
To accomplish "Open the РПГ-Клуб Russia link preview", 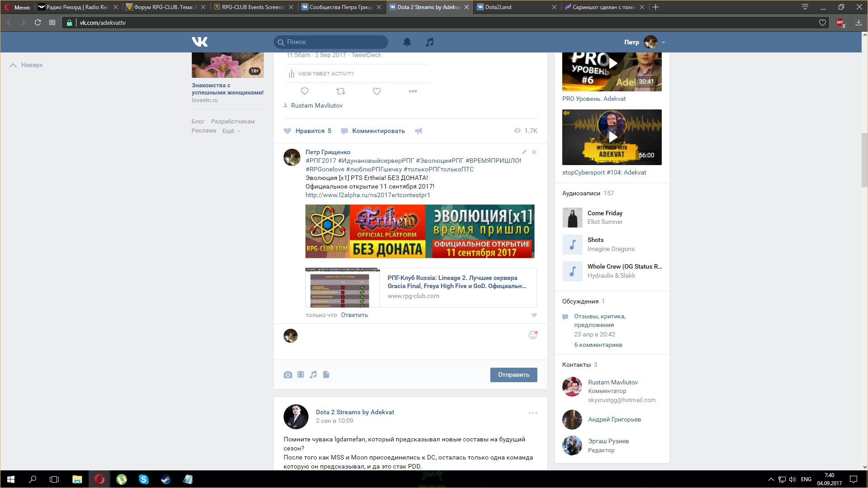I will [x=421, y=287].
